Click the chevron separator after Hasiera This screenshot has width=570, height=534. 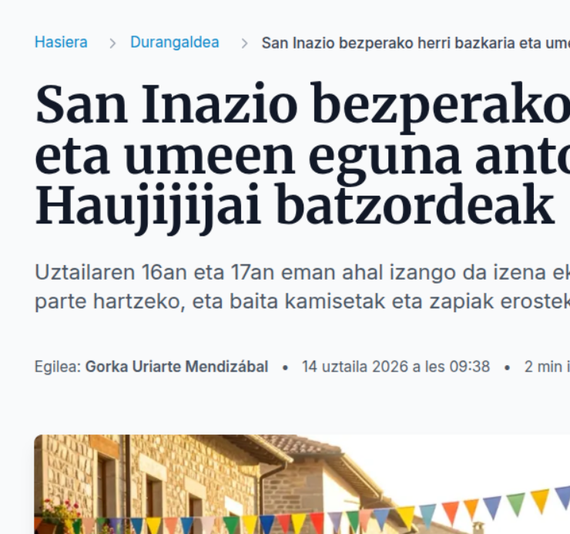[x=113, y=44]
